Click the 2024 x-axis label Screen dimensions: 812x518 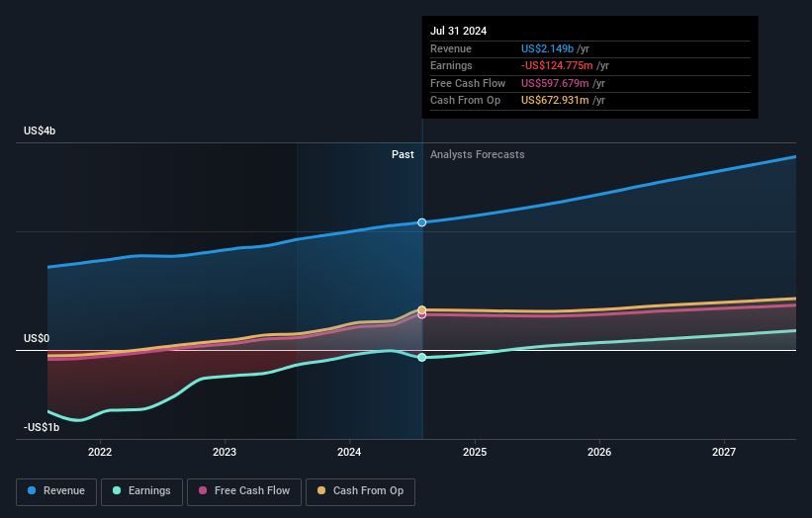[x=349, y=452]
